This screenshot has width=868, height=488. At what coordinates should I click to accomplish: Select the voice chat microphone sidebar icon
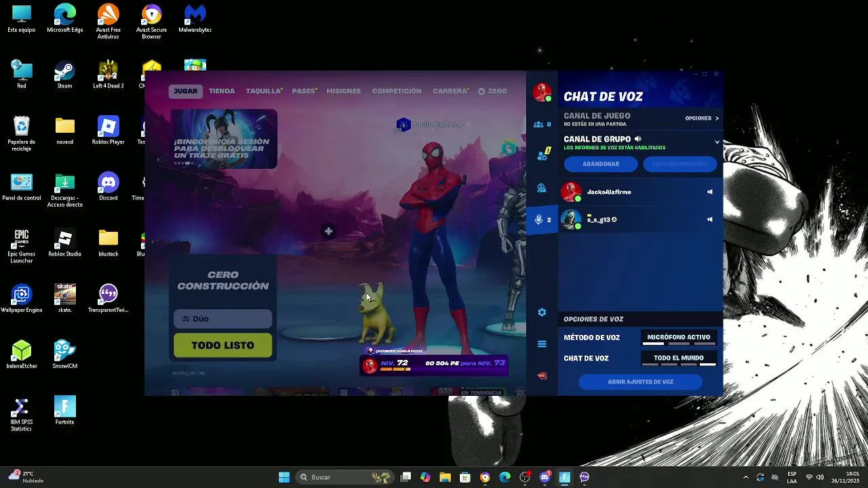click(542, 220)
